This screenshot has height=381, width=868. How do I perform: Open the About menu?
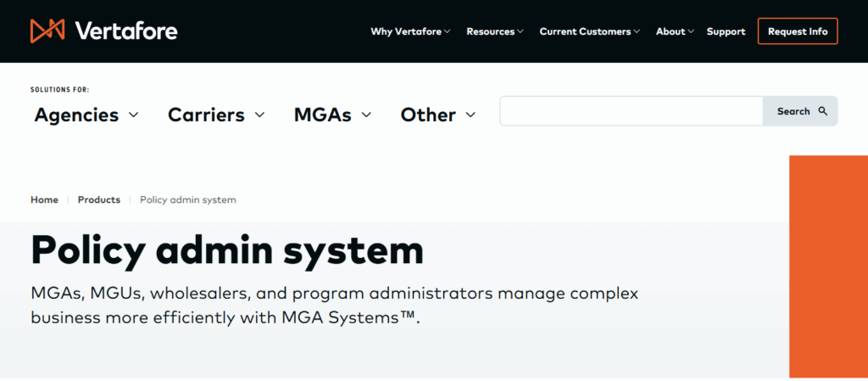pos(670,31)
